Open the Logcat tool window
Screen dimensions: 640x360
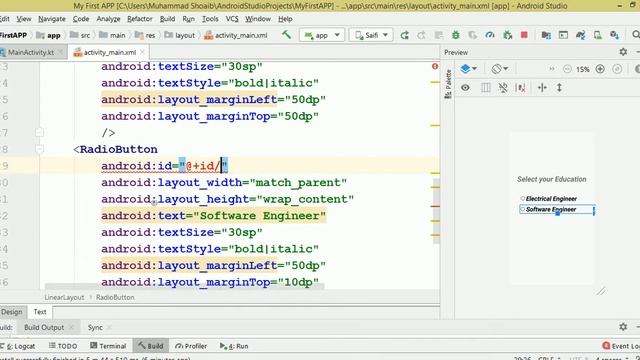[x=19, y=346]
